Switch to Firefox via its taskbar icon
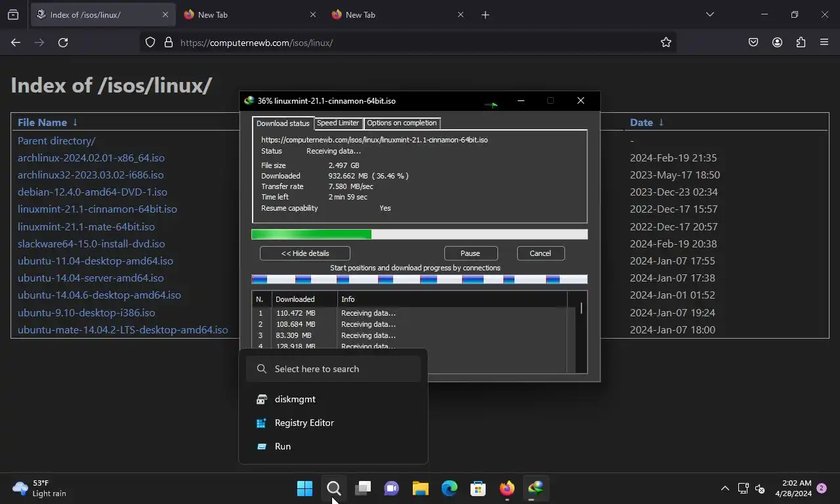This screenshot has height=504, width=840. (x=507, y=488)
